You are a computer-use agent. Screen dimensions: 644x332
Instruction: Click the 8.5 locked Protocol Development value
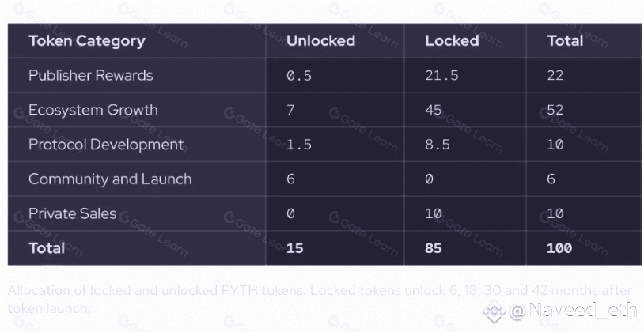click(x=438, y=145)
